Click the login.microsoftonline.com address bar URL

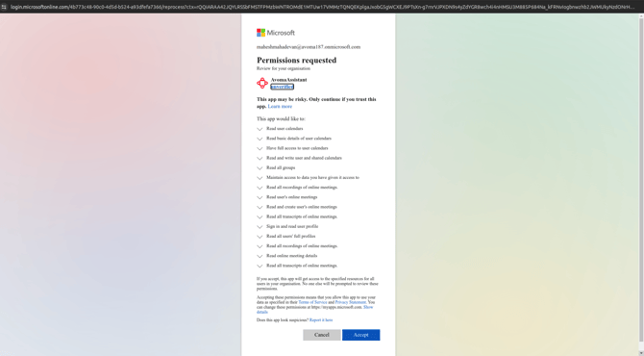322,7
